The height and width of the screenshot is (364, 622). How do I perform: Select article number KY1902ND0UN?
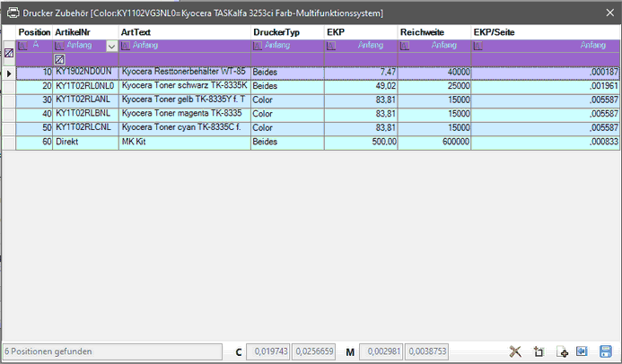(85, 72)
